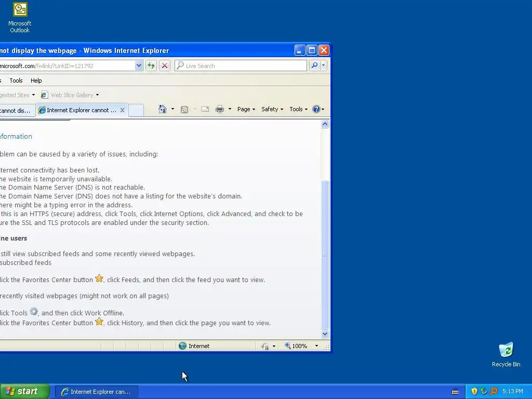
Task: Open the Safety dropdown menu
Action: pyautogui.click(x=272, y=109)
